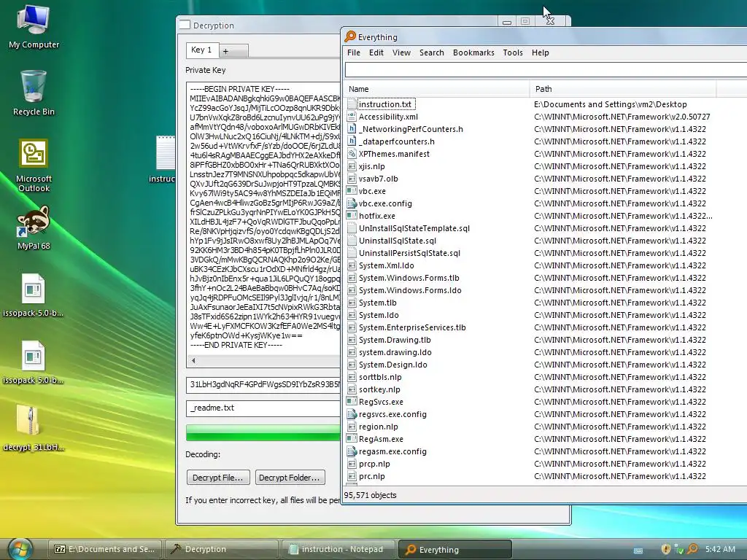The width and height of the screenshot is (747, 560).
Task: Click the ID field starting with 31LbH3gd
Action: 263,385
